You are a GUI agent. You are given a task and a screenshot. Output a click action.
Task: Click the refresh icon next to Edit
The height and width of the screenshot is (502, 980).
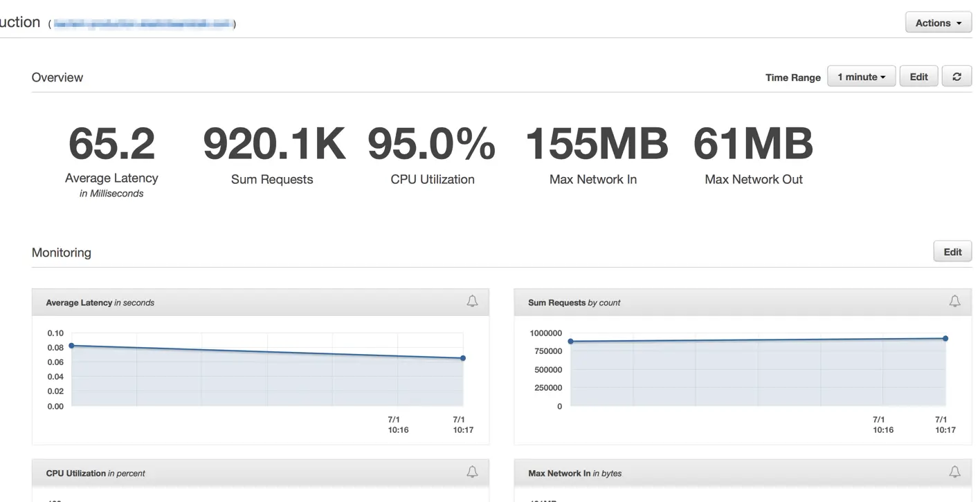[956, 77]
